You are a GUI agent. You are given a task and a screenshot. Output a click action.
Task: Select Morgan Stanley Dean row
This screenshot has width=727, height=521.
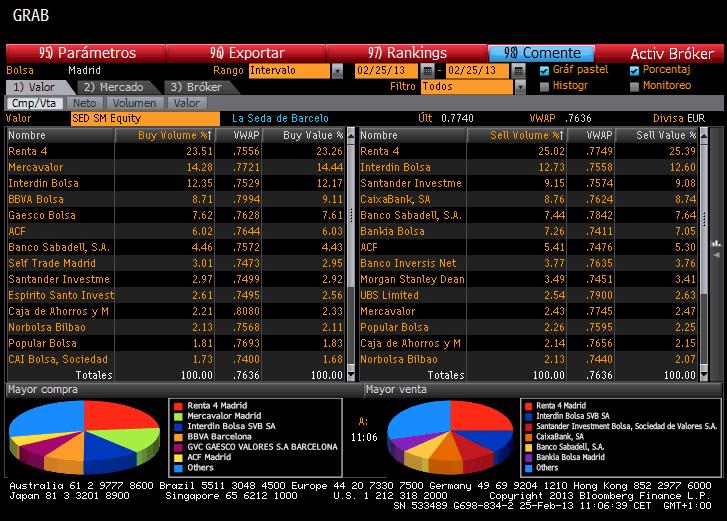pyautogui.click(x=529, y=279)
